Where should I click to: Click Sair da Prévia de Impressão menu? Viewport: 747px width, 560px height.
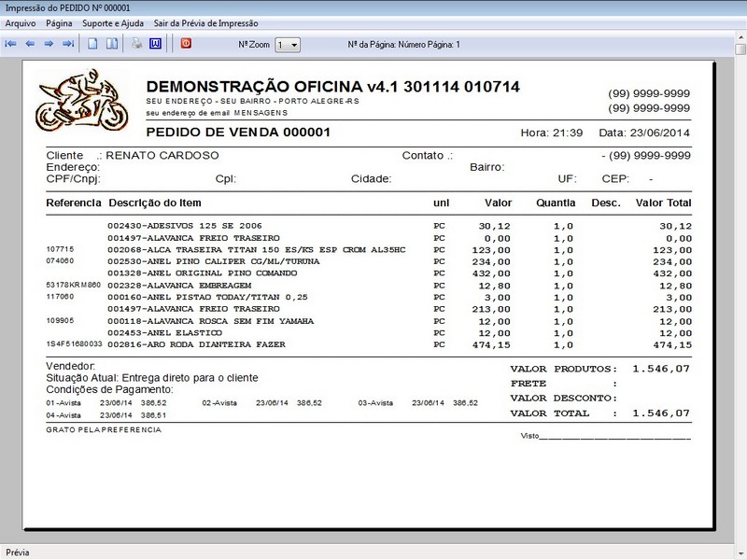(x=205, y=23)
